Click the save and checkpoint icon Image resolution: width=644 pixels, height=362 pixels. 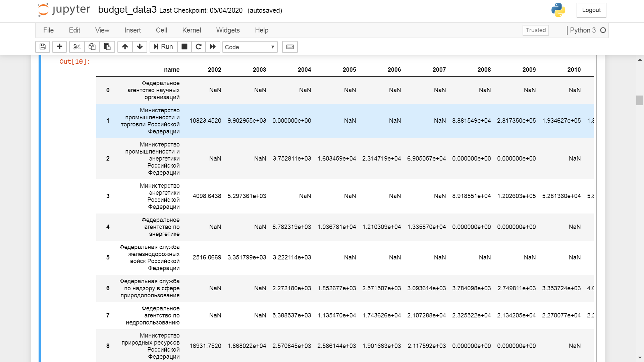tap(43, 47)
